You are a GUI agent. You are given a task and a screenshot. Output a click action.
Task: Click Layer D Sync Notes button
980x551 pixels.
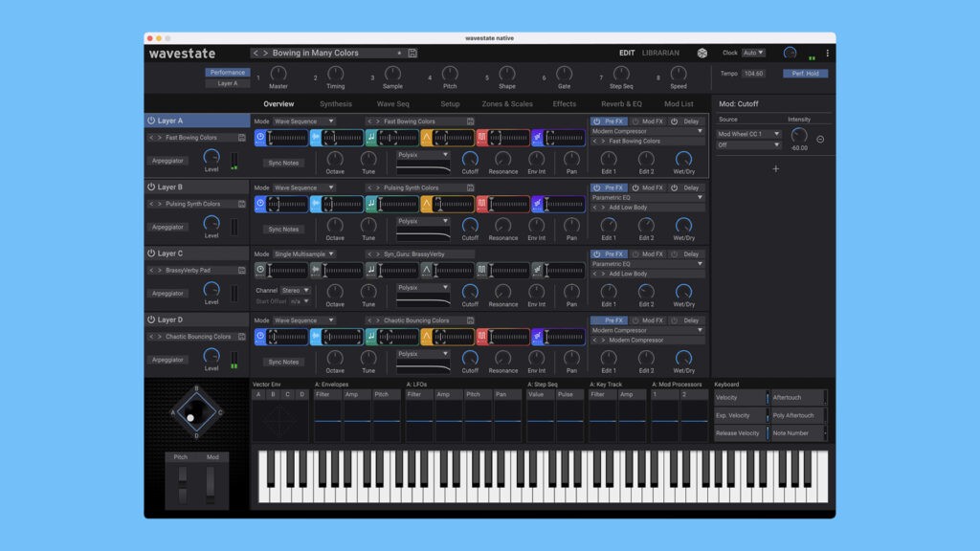(283, 363)
